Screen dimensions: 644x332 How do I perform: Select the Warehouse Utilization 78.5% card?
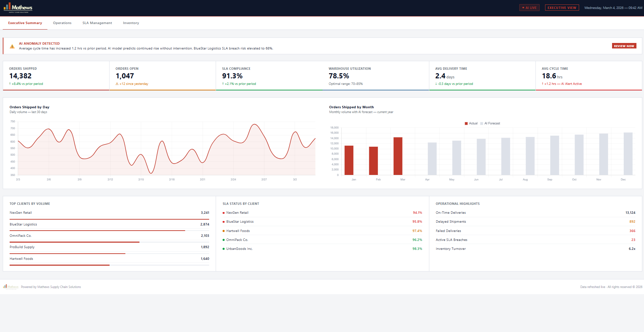click(x=376, y=76)
